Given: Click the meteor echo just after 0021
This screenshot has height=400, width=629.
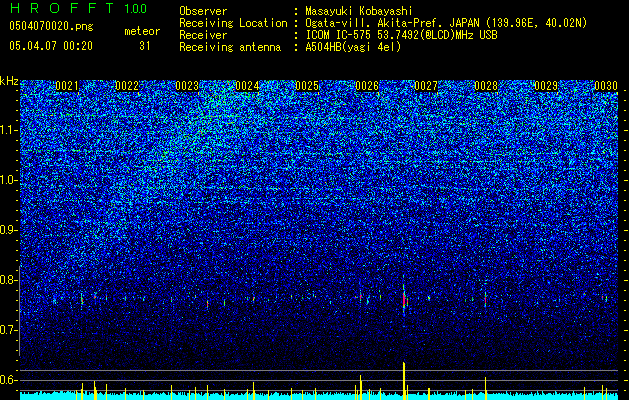Looking at the screenshot, I should [82, 299].
